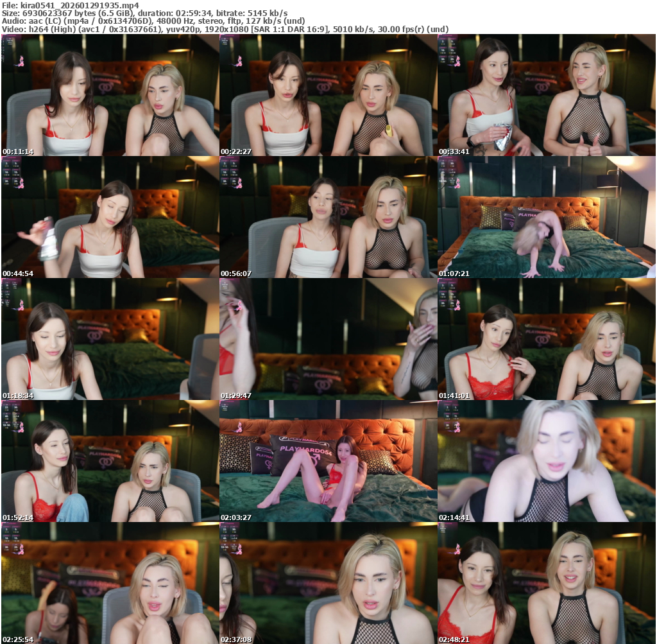Select the frame at 00:22:27

point(328,95)
